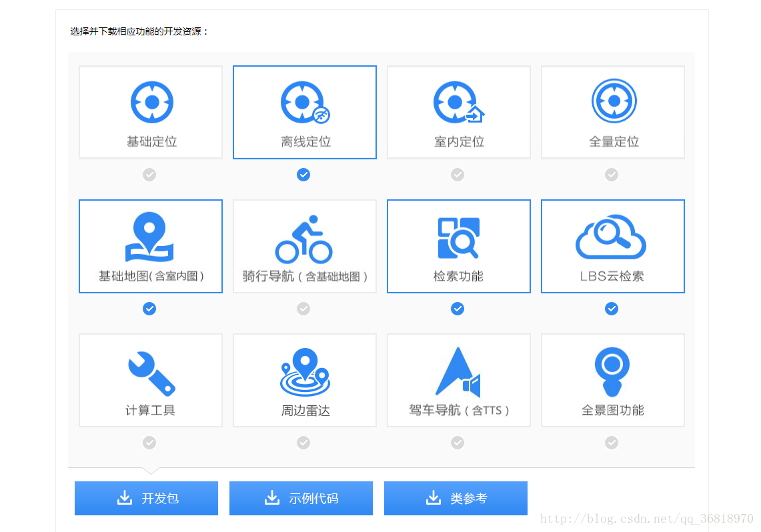The height and width of the screenshot is (532, 761).
Task: Click the 离线定位 label text
Action: coord(305,141)
